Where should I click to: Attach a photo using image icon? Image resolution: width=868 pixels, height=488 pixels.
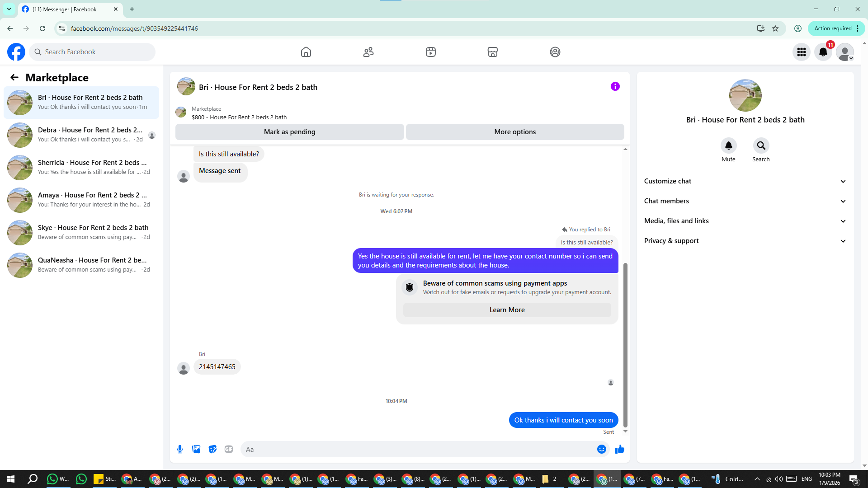196,449
